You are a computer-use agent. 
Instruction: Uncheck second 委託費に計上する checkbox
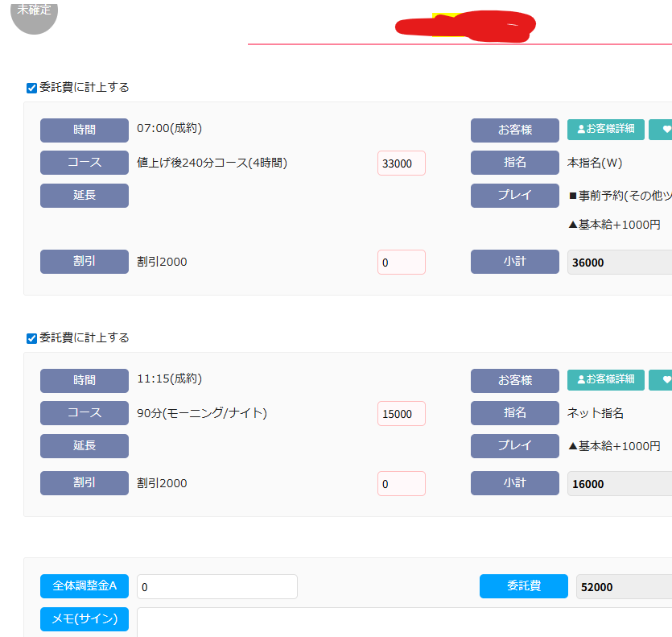(32, 338)
